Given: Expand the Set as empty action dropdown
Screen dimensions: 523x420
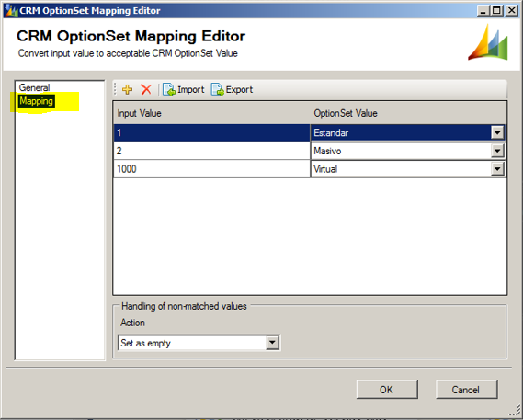Looking at the screenshot, I should 272,343.
